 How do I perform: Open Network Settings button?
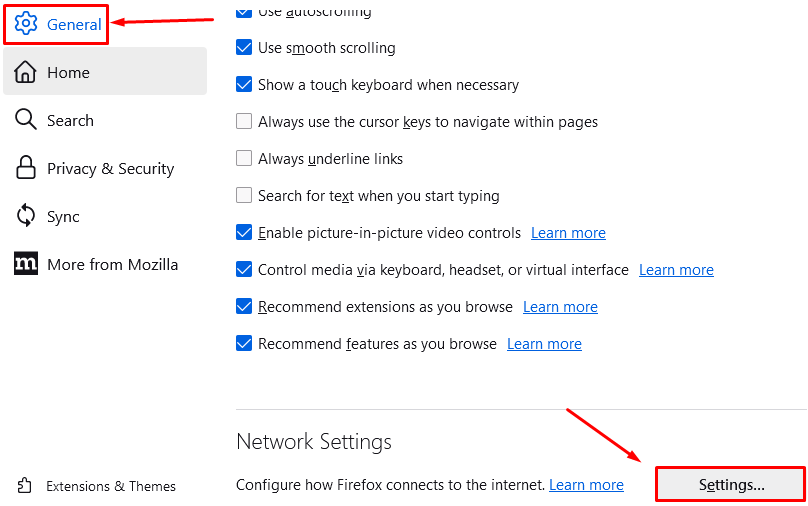[x=731, y=484]
